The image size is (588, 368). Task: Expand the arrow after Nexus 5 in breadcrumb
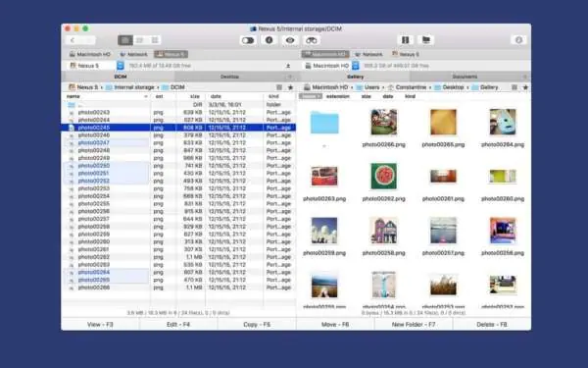(102, 87)
